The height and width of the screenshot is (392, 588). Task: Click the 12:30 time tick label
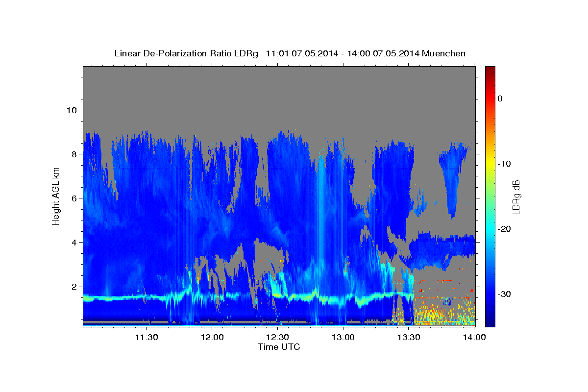[x=278, y=337]
